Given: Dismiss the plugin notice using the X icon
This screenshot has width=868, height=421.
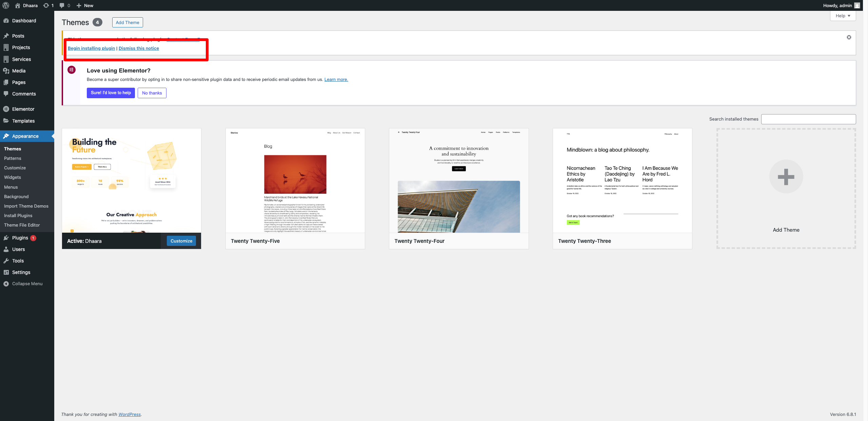Looking at the screenshot, I should [849, 37].
